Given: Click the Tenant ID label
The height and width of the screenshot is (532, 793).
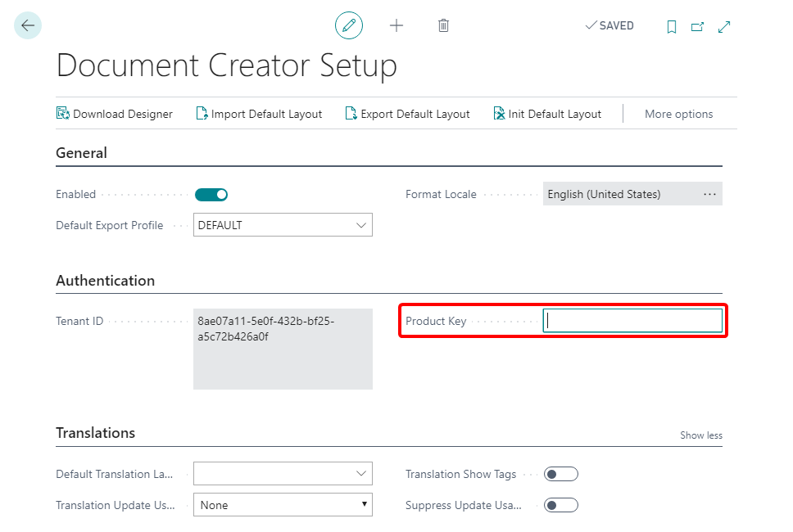Looking at the screenshot, I should [79, 322].
